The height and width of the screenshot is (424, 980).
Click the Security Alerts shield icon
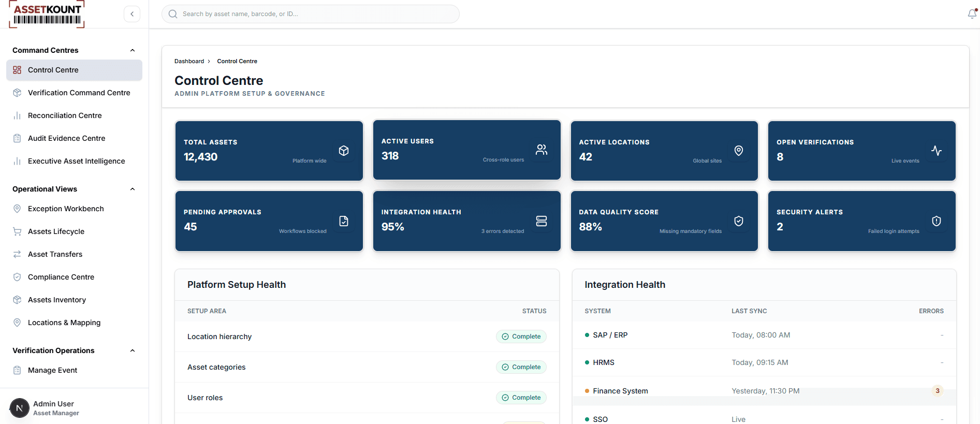(x=937, y=221)
